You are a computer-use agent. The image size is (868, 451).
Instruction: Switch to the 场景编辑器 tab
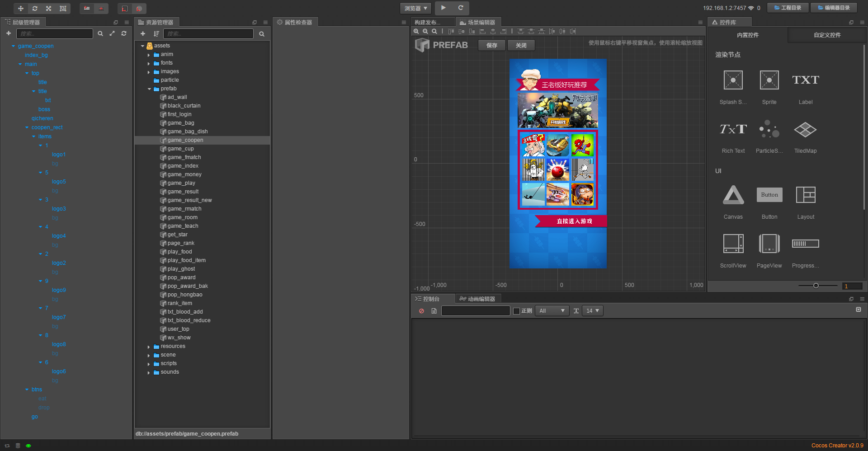click(x=478, y=22)
